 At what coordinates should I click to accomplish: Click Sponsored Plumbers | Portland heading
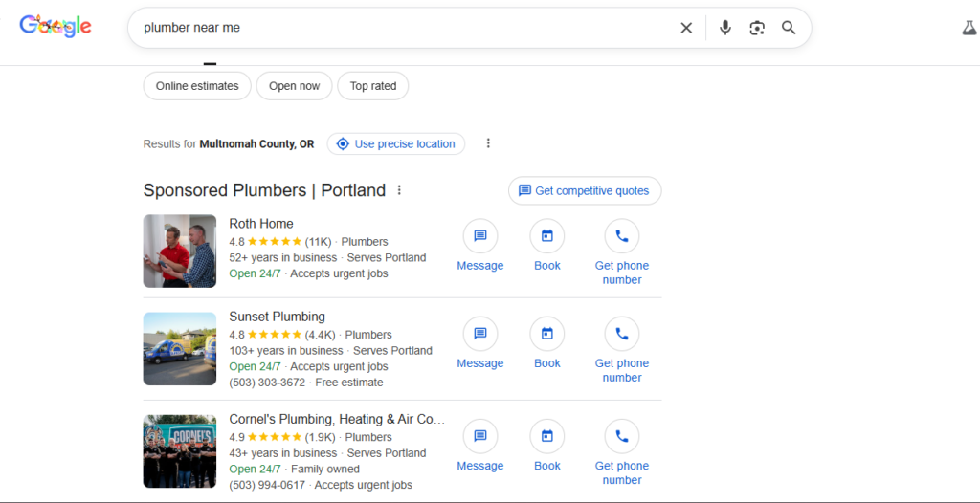[x=264, y=190]
